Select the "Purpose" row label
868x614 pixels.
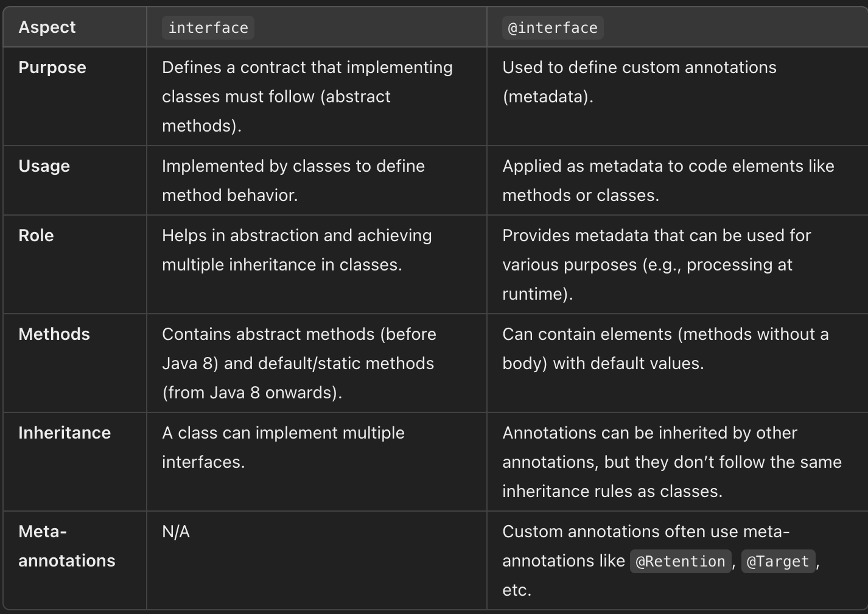tap(52, 68)
